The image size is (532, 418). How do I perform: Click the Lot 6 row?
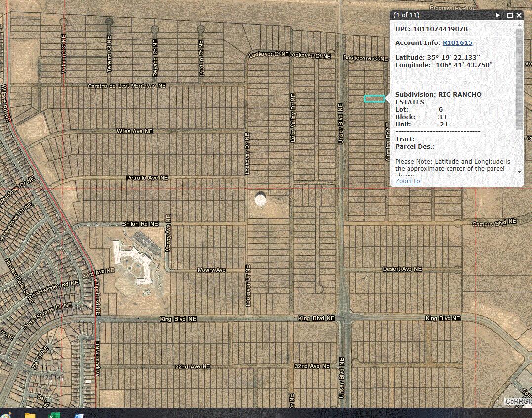pos(419,110)
